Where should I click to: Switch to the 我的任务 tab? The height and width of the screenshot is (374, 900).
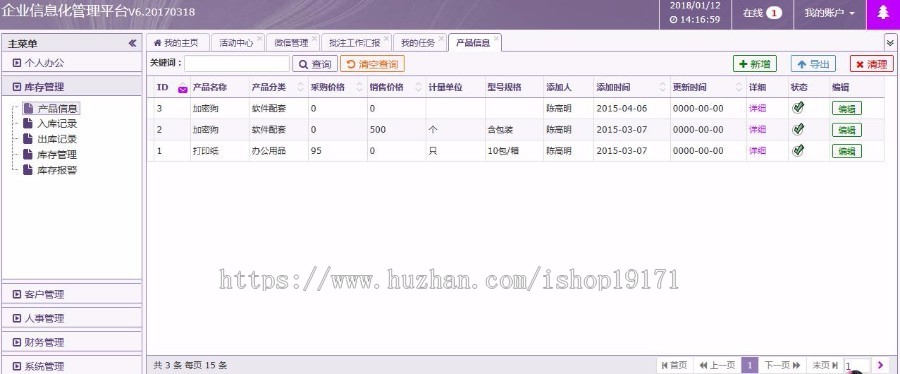pyautogui.click(x=418, y=43)
